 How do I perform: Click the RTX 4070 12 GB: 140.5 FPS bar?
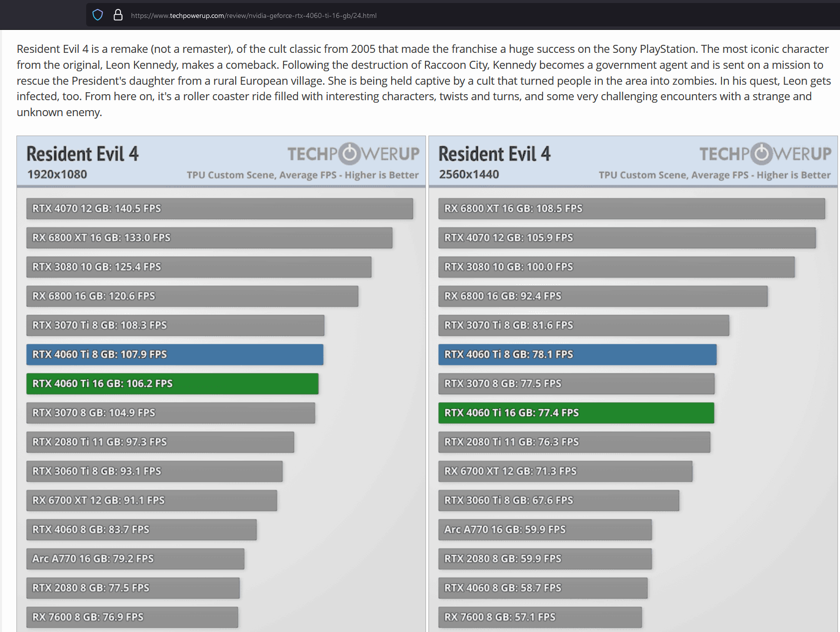[x=220, y=208]
